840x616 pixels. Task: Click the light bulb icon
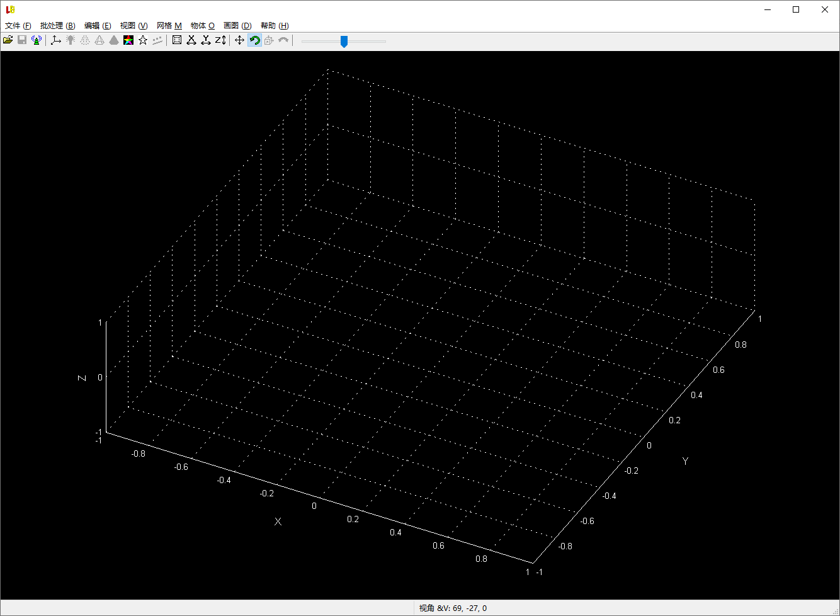point(71,40)
